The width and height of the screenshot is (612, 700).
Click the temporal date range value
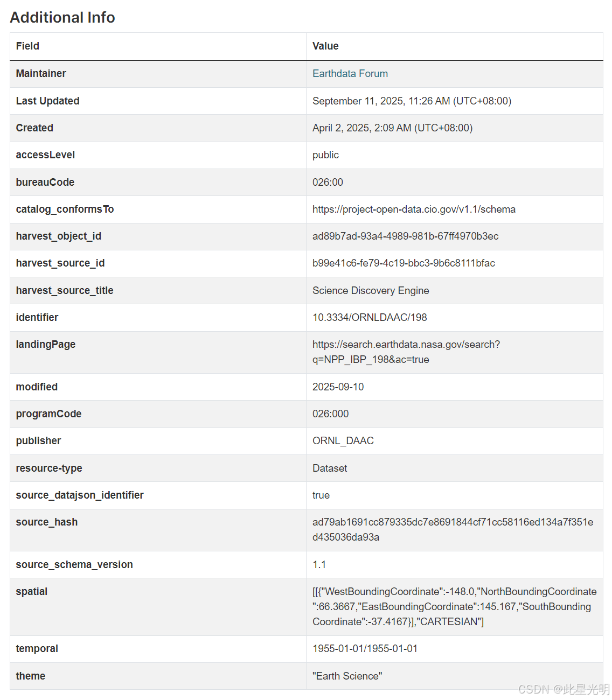click(x=365, y=649)
